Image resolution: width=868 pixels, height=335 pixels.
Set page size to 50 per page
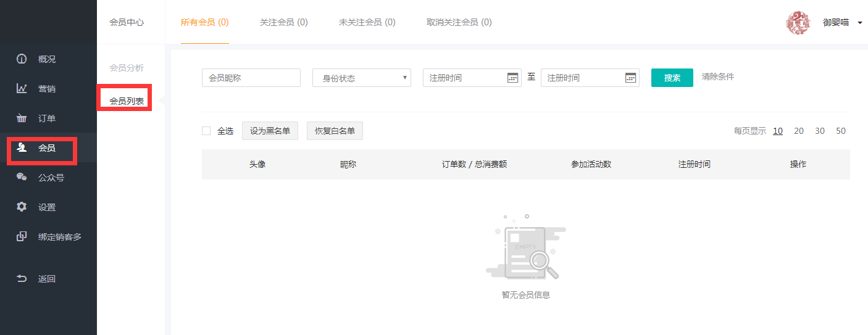840,131
